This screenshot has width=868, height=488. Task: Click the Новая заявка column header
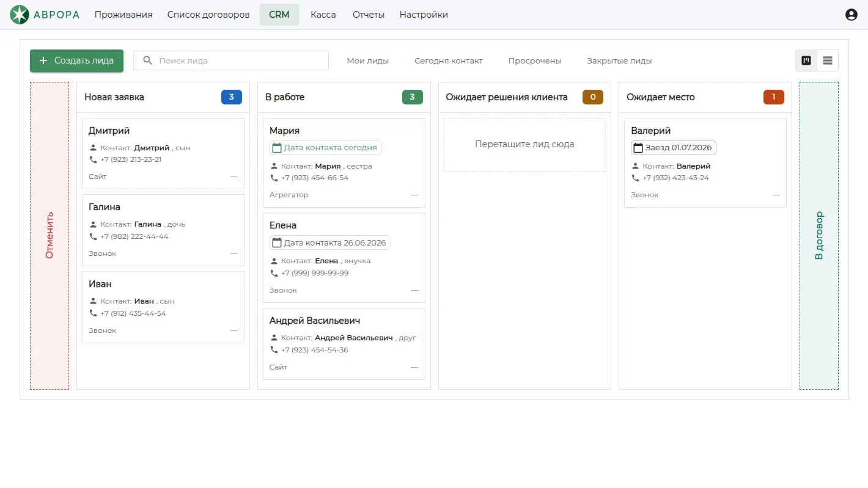tap(163, 97)
